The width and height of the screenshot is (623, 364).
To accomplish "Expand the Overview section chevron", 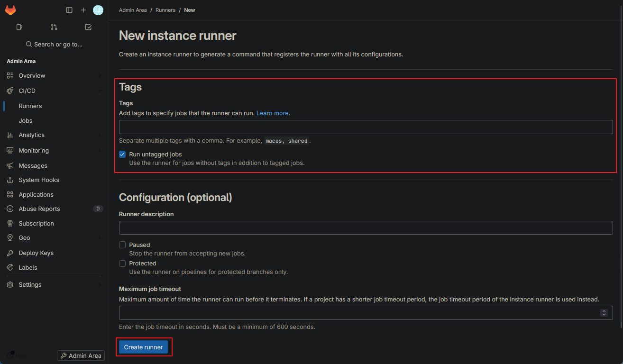I will coord(100,75).
